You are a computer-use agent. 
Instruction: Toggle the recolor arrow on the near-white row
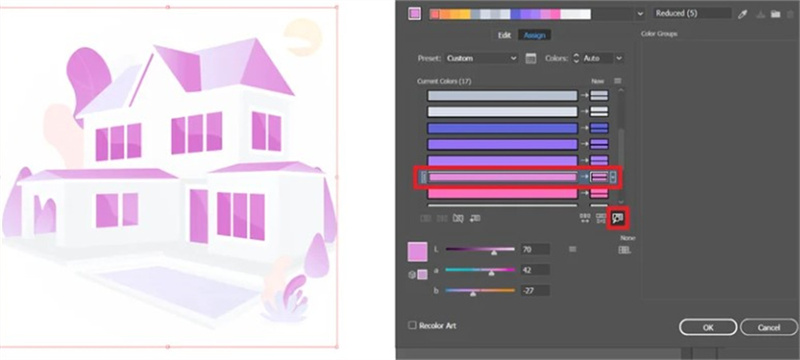pos(584,112)
